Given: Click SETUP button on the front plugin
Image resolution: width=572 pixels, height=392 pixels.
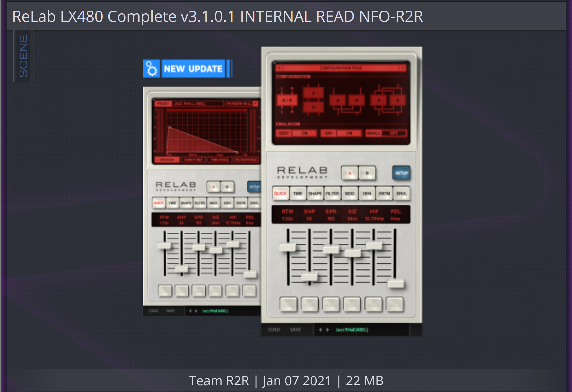Looking at the screenshot, I should [x=401, y=173].
